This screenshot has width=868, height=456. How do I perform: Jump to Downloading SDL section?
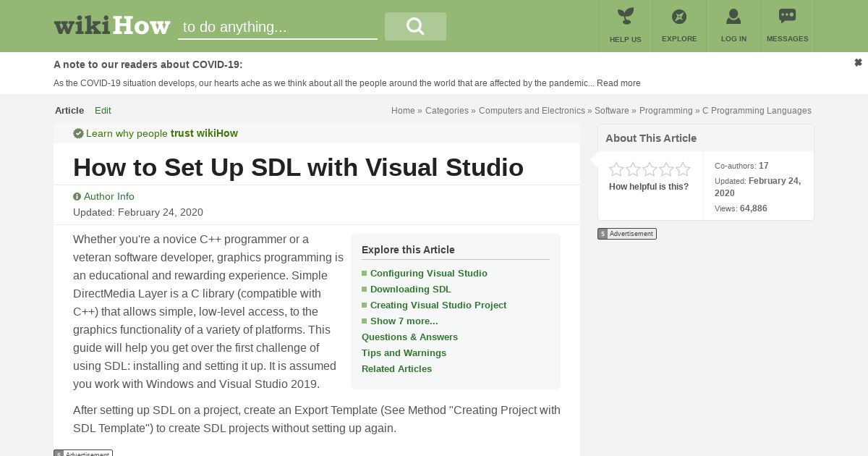coord(411,290)
